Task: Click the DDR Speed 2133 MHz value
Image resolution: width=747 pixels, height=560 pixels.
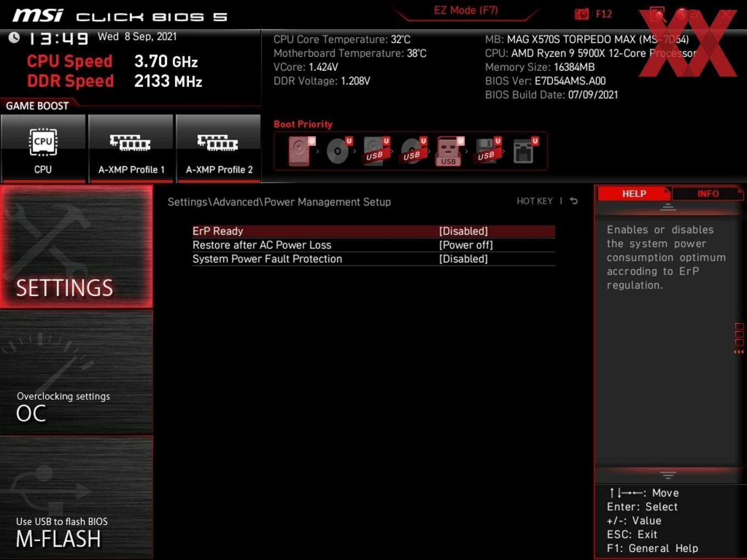Action: [168, 81]
